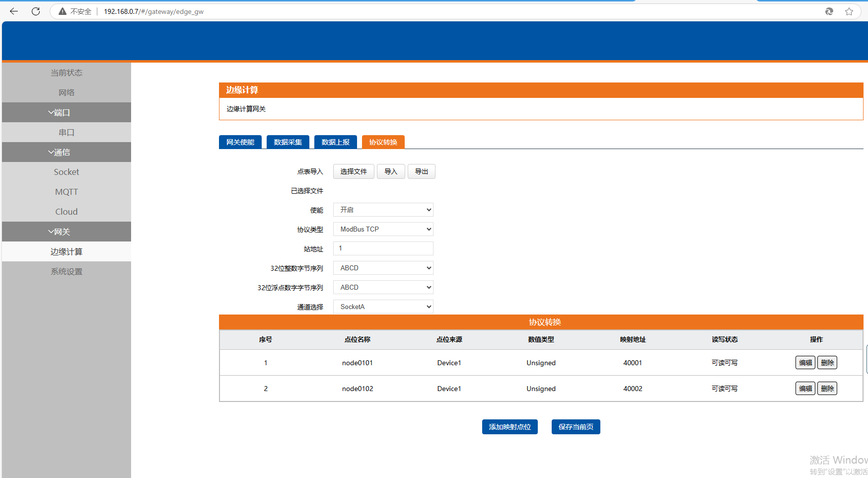Switch to the 数据上报 tab
This screenshot has width=868, height=478.
coord(335,142)
